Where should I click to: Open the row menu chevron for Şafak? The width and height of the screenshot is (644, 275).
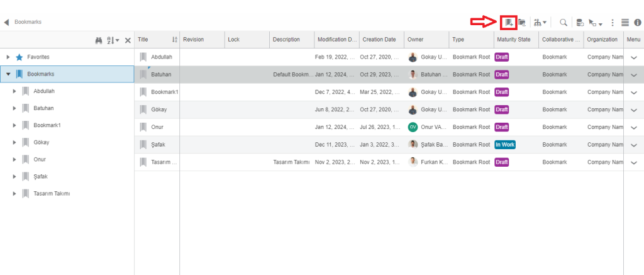point(633,145)
